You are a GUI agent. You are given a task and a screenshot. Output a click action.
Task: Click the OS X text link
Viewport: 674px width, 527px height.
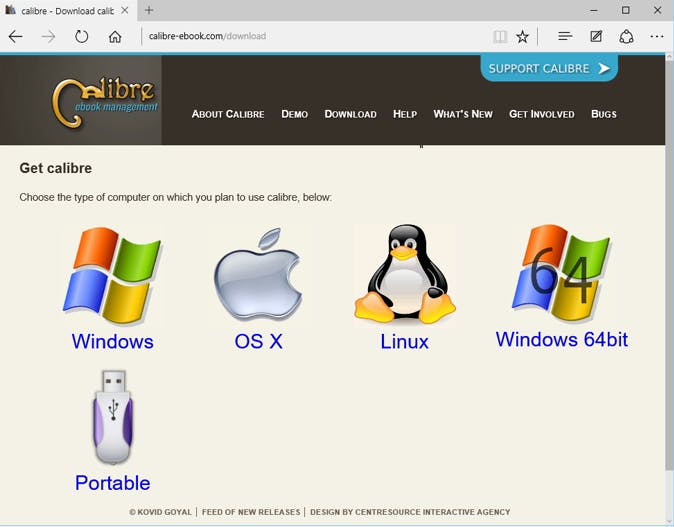point(258,342)
